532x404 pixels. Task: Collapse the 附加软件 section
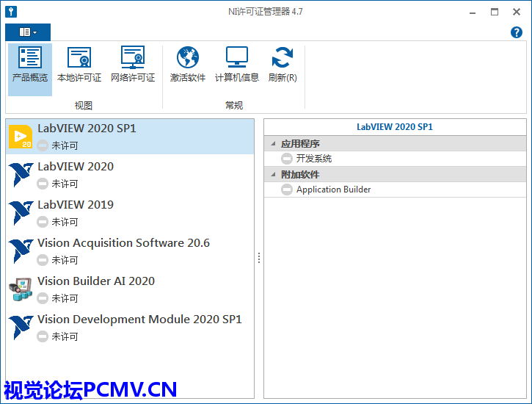pyautogui.click(x=274, y=175)
